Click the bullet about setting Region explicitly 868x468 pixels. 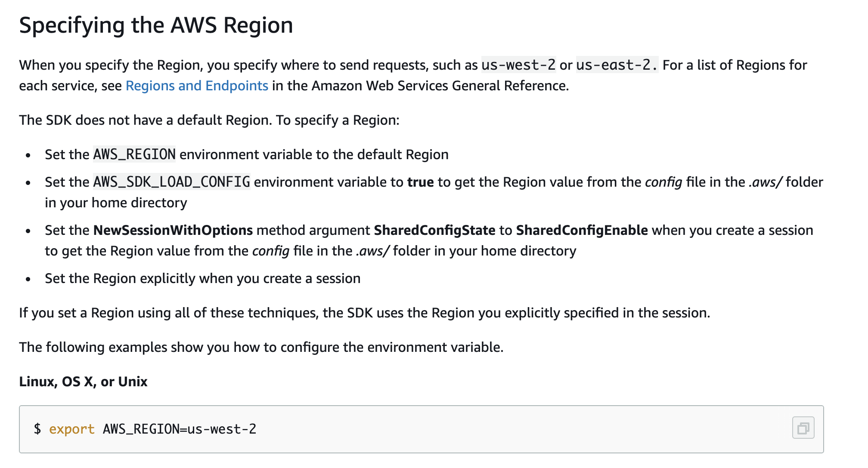point(202,278)
